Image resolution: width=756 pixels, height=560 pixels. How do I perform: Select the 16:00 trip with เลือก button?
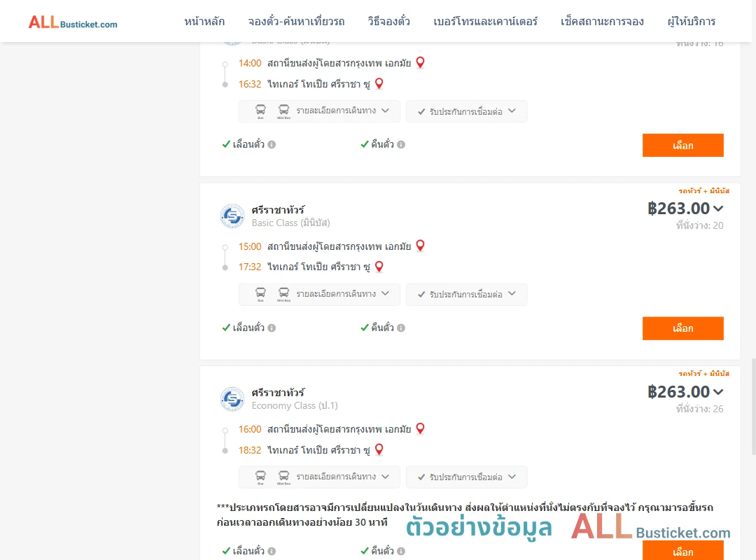point(682,551)
